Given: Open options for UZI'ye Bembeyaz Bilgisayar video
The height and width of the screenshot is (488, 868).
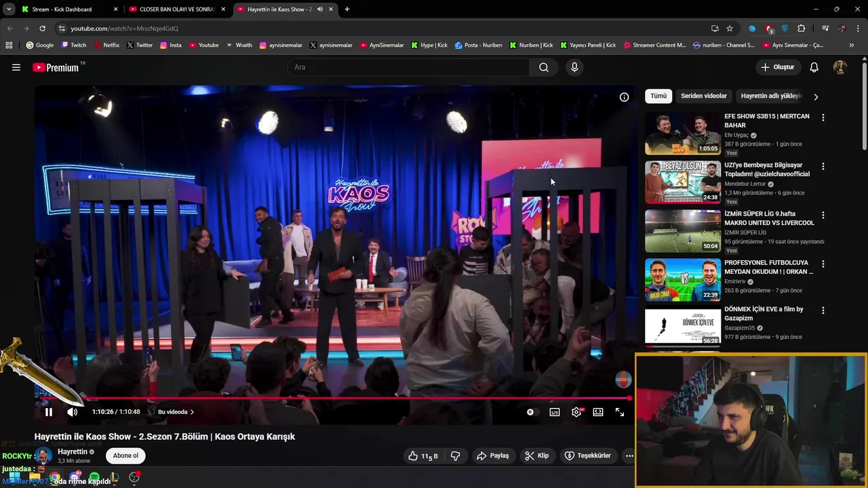Looking at the screenshot, I should (x=823, y=166).
